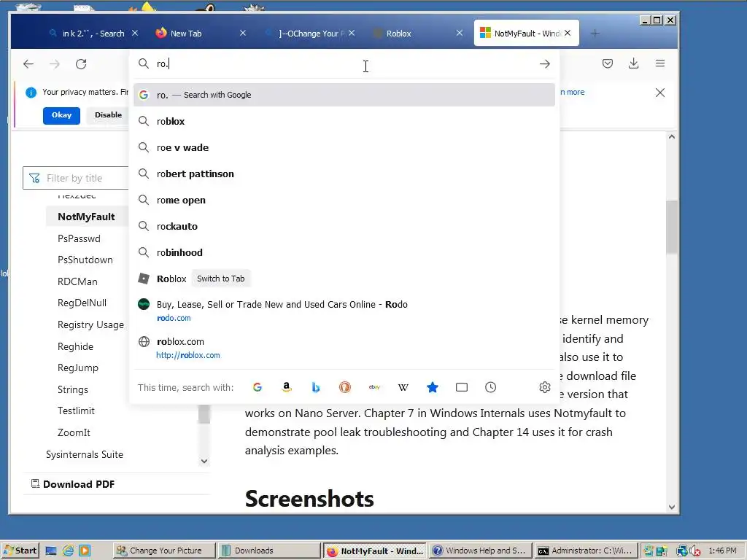Click the Disable privacy button
Screen dimensions: 747x560
(x=108, y=115)
